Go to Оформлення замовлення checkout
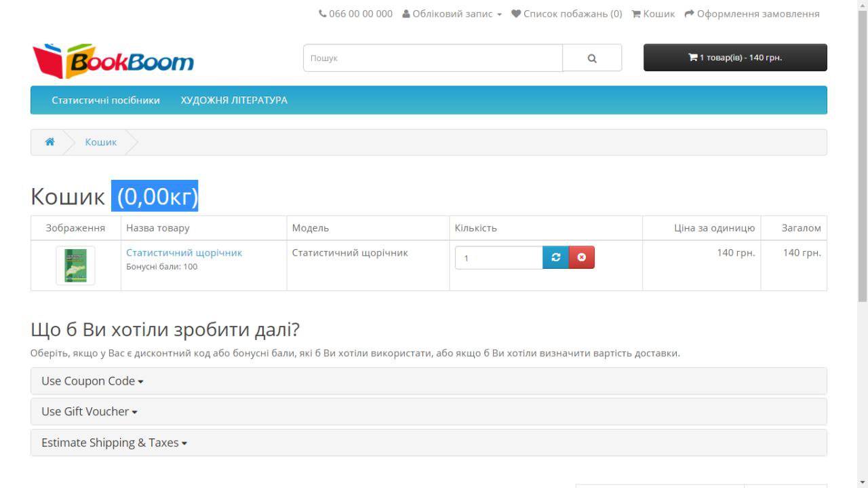868x488 pixels. click(x=752, y=14)
